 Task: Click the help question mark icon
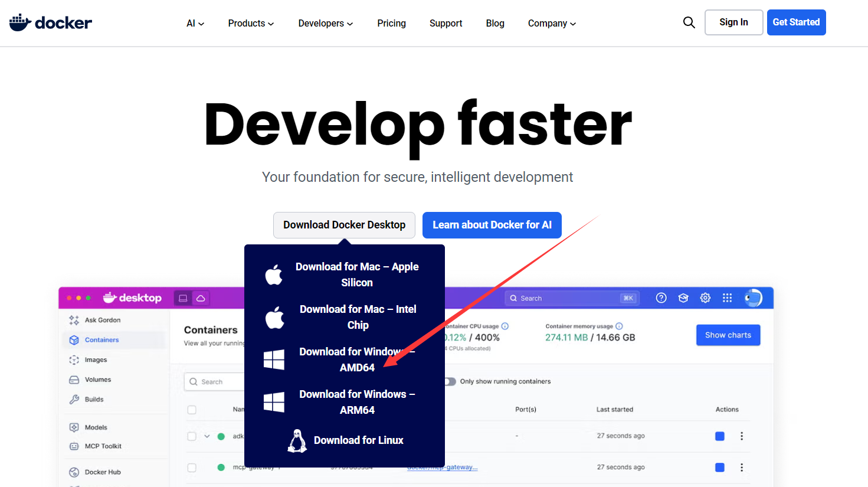(x=661, y=298)
